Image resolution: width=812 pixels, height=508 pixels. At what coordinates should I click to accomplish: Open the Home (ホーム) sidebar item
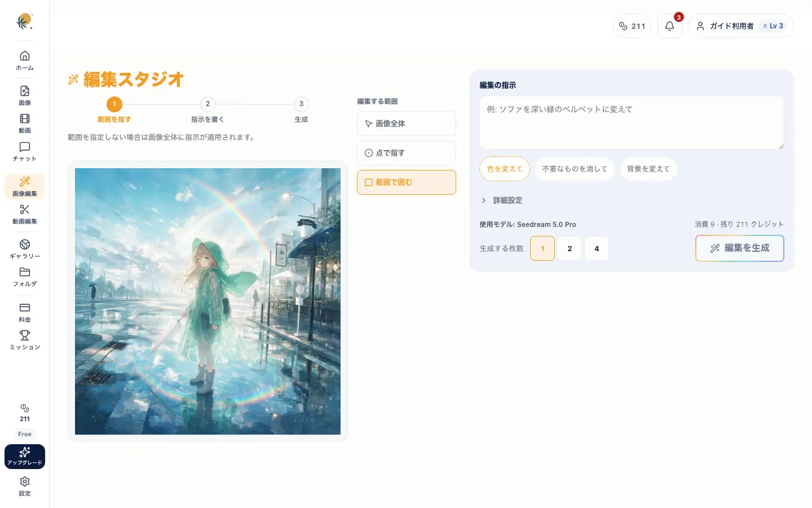(x=25, y=60)
